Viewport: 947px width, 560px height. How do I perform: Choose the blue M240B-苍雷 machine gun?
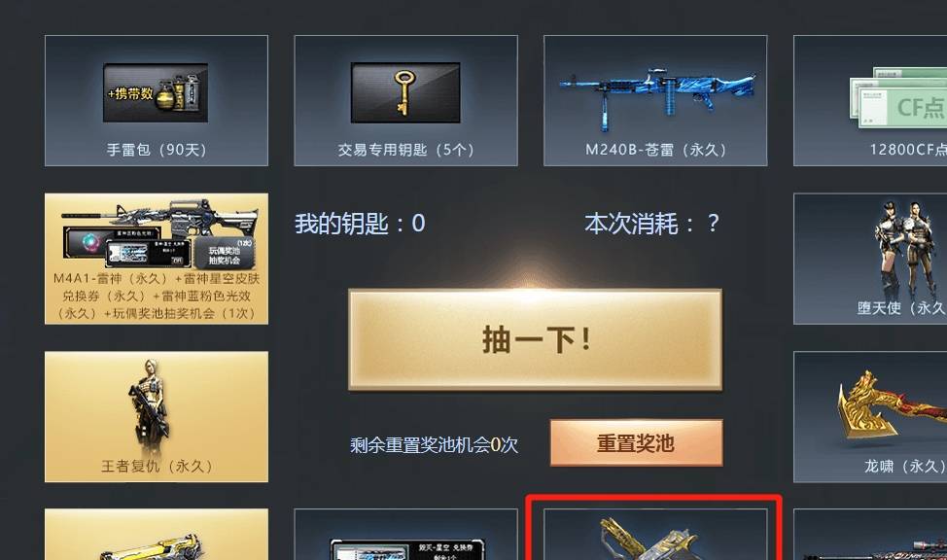656,96
